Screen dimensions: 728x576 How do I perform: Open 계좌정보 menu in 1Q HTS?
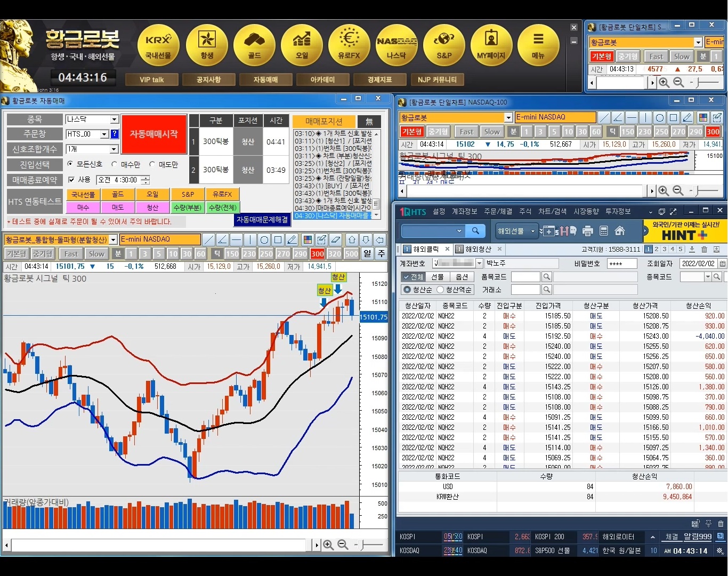(x=465, y=212)
